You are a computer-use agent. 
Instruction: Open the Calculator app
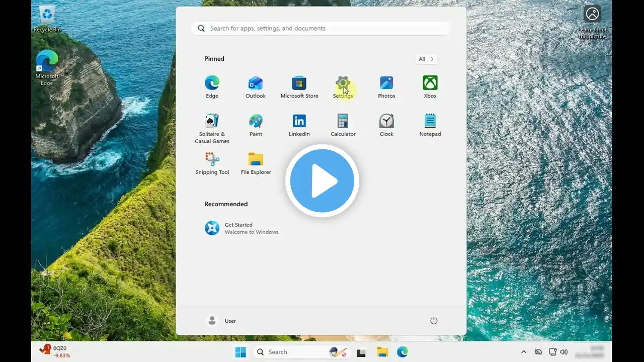(x=343, y=125)
